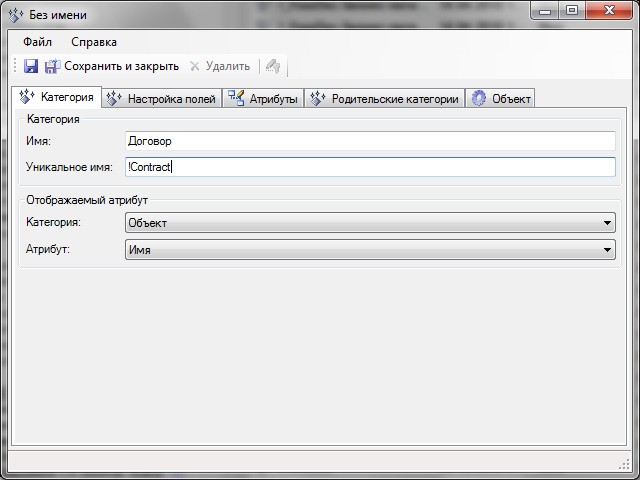Screen dimensions: 640x480
Task: Switch to the "Атрибуты" tab
Action: (263, 98)
